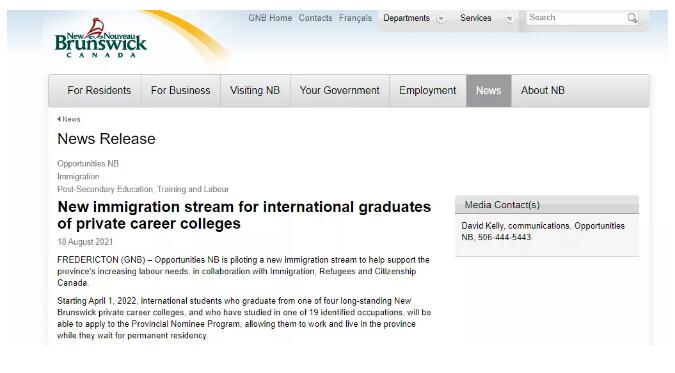This screenshot has width=675, height=373.
Task: Click the back arrow beside News breadcrumb
Action: click(x=59, y=119)
